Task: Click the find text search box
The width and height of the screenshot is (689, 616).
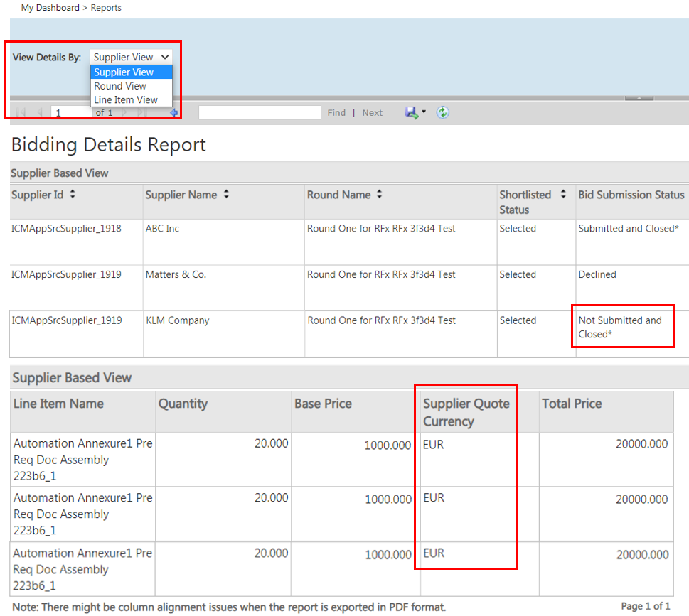Action: click(260, 112)
